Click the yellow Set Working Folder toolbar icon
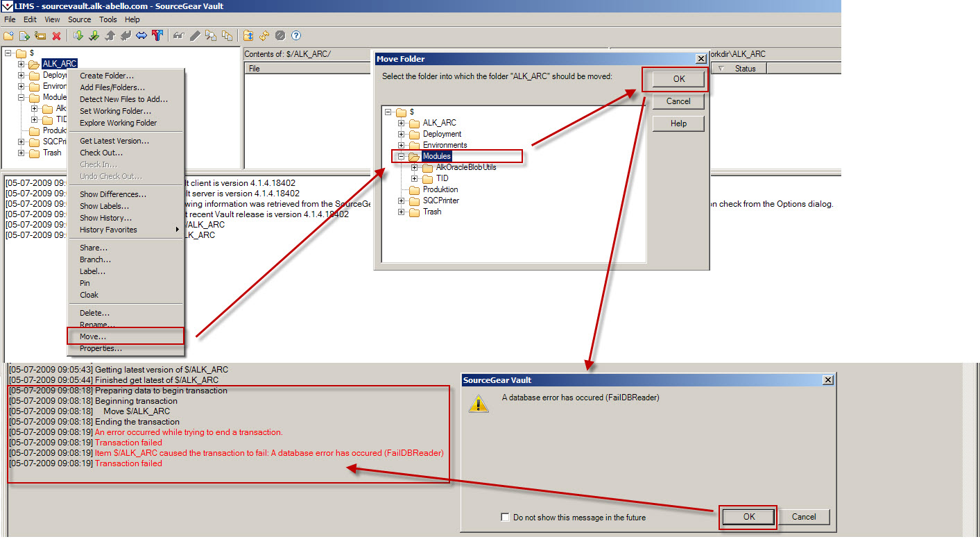The height and width of the screenshot is (555, 980). [40, 35]
